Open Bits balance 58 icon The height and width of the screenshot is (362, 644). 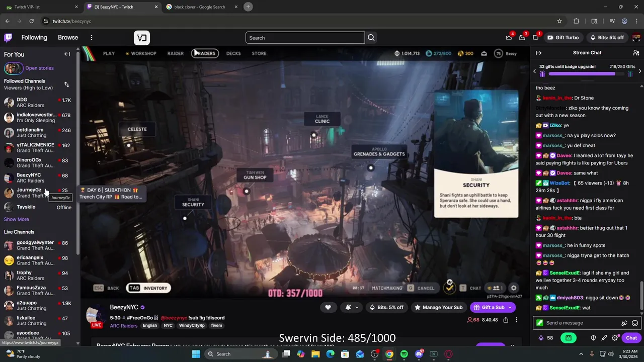click(545, 338)
